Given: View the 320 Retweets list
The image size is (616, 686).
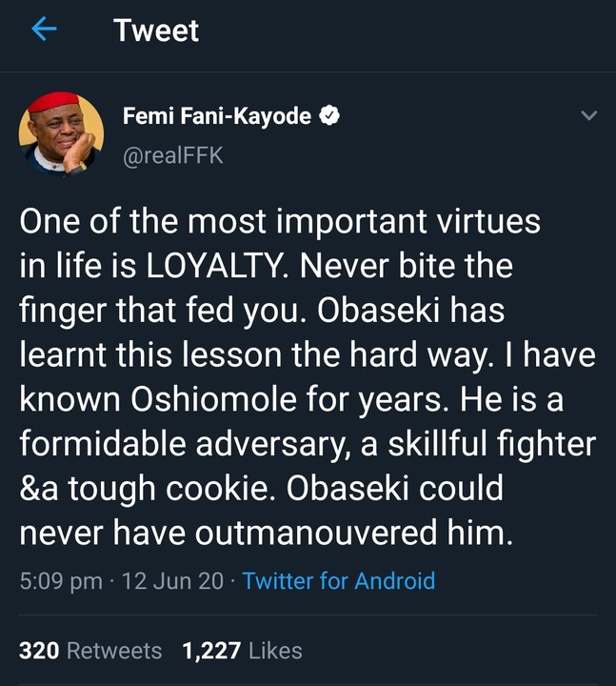Looking at the screenshot, I should coord(90,651).
